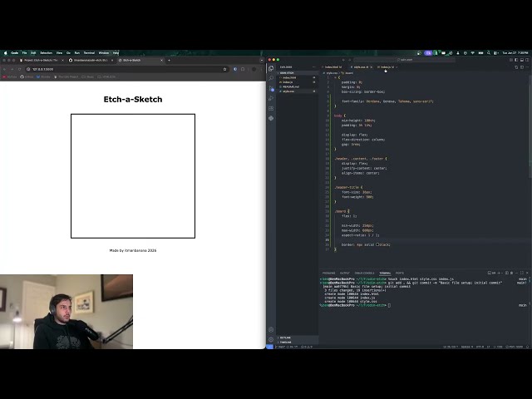
Task: Click the browser address bar
Action: (x=126, y=69)
